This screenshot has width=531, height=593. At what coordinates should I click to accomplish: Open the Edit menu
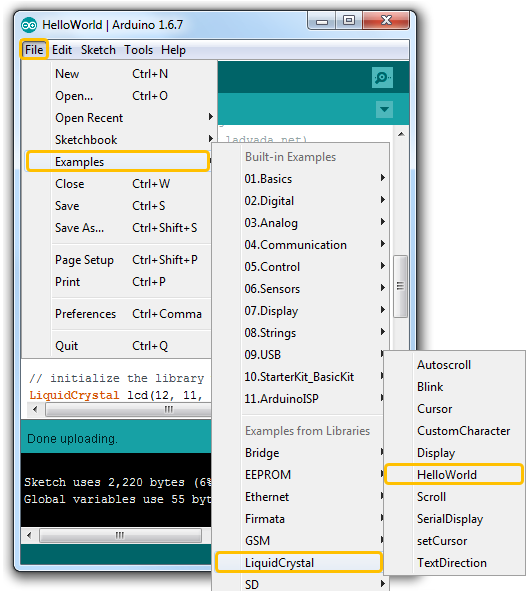(x=62, y=50)
